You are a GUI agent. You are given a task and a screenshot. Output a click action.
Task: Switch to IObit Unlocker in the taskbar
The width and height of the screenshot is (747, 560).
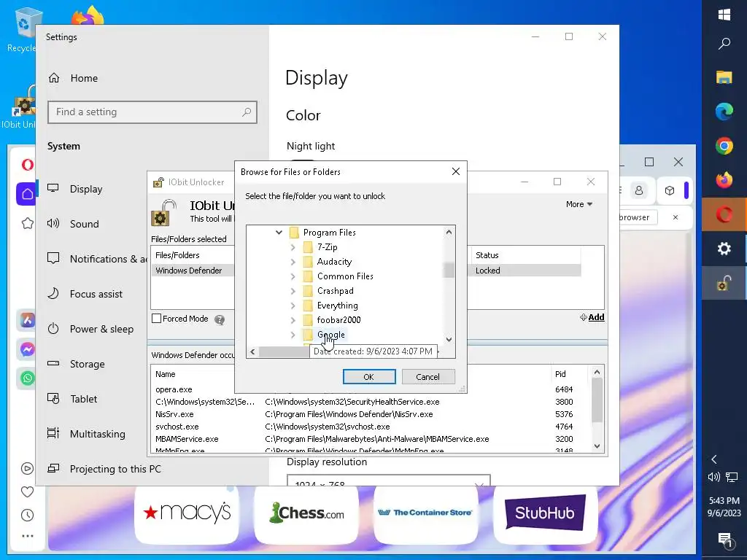pyautogui.click(x=724, y=284)
